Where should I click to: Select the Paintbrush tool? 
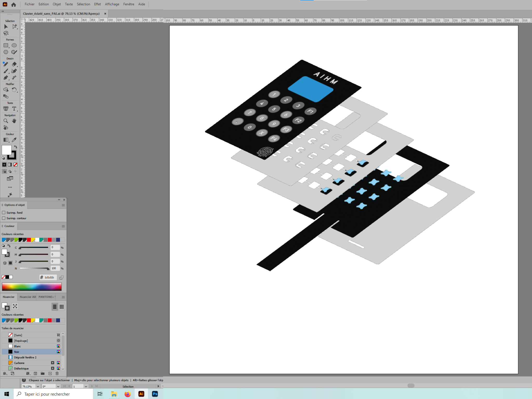point(6,71)
